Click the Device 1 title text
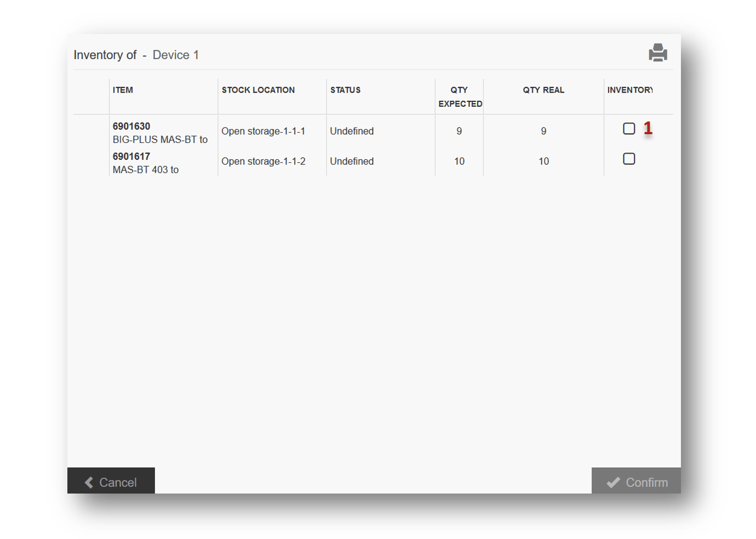Image resolution: width=756 pixels, height=539 pixels. point(175,55)
